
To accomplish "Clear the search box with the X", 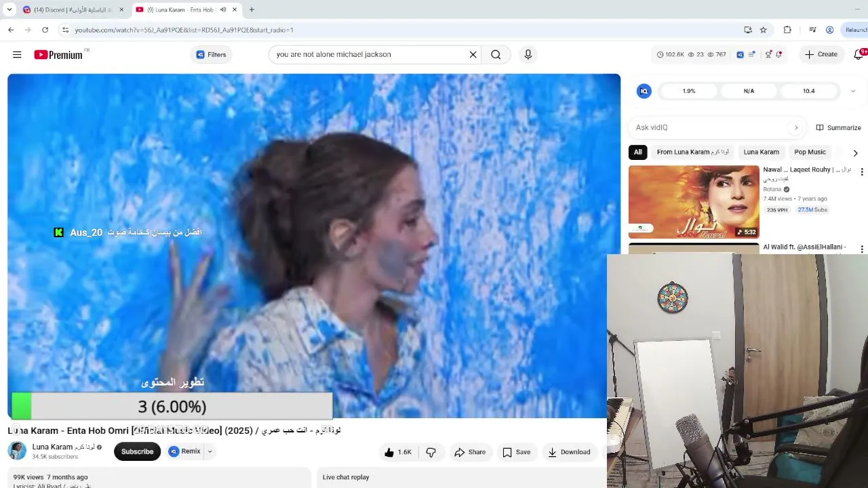I will pyautogui.click(x=473, y=55).
